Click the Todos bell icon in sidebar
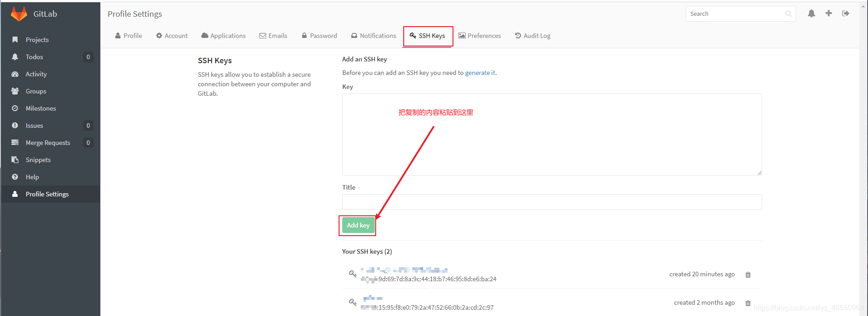Image resolution: width=868 pixels, height=316 pixels. click(x=15, y=57)
